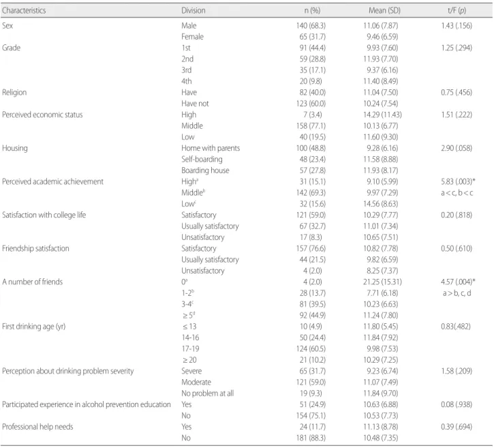Click 'First drinking age (yr)' label

coord(33,327)
